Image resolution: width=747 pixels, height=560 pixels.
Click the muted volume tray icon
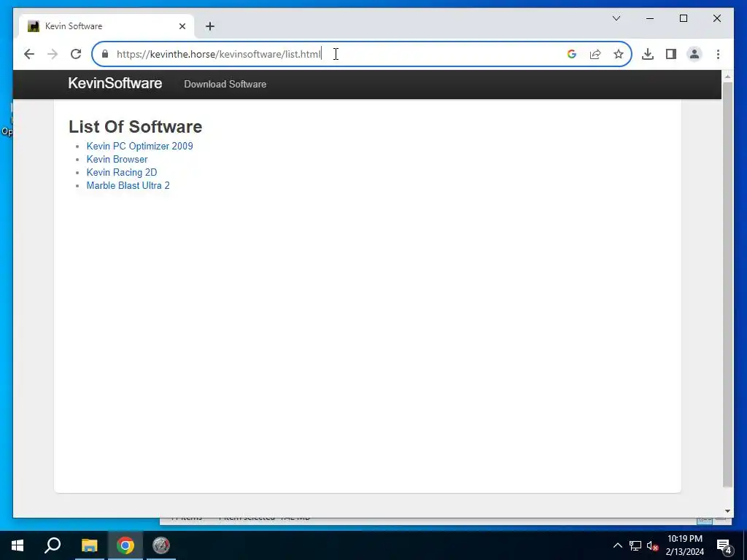(652, 545)
